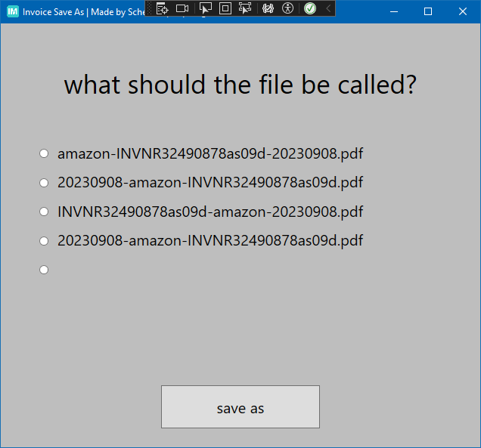The image size is (481, 448).
Task: Enable Track Focused Element tool
Action: pyautogui.click(x=245, y=8)
